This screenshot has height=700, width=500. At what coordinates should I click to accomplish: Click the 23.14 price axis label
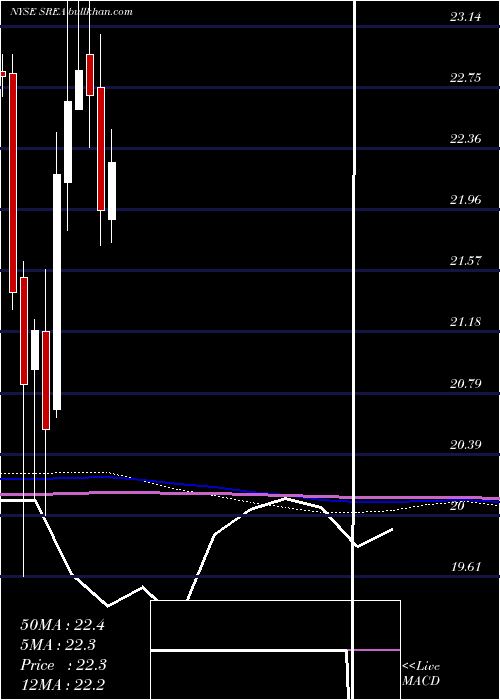tap(465, 17)
